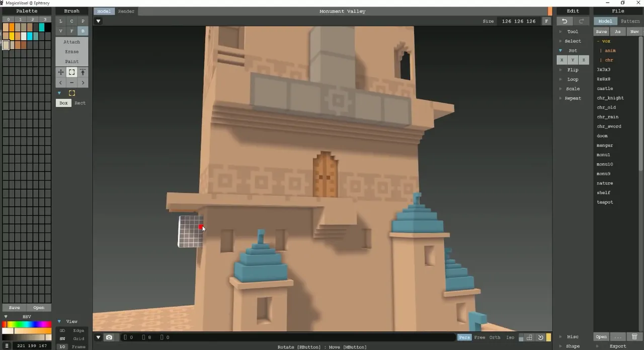
Task: Select the F face brush mode
Action: point(71,31)
